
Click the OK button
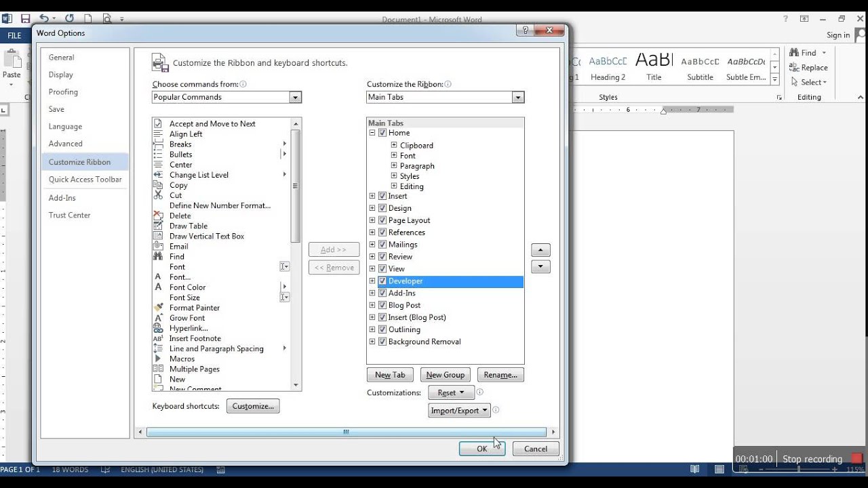click(482, 449)
